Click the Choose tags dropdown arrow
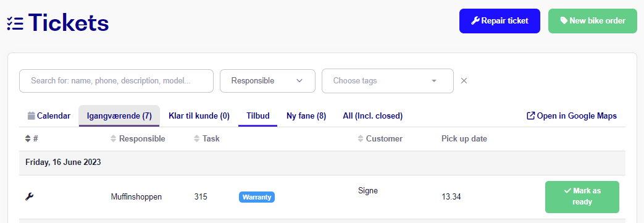Screen dimensions: 644x223 [x=433, y=81]
